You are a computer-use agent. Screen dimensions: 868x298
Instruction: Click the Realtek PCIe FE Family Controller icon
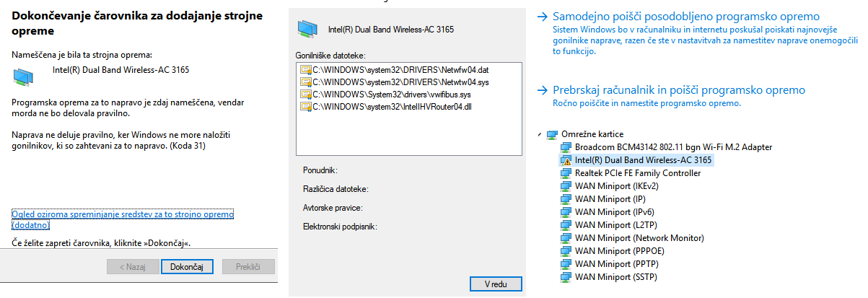(x=566, y=173)
